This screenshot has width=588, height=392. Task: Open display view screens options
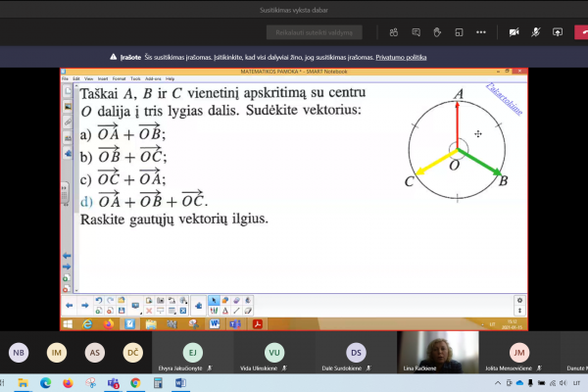click(x=136, y=306)
